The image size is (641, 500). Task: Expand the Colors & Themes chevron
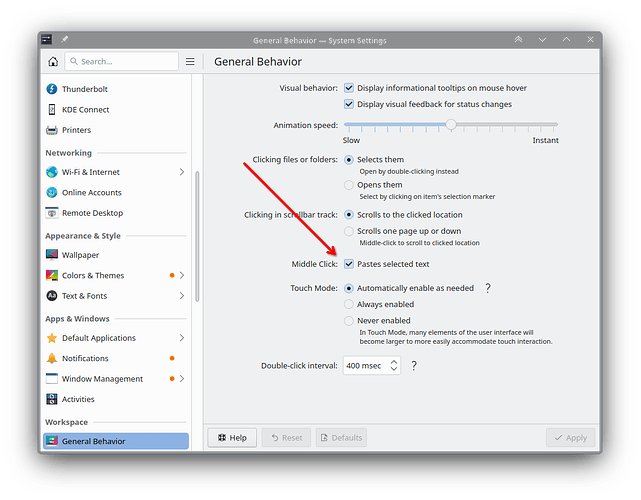182,275
